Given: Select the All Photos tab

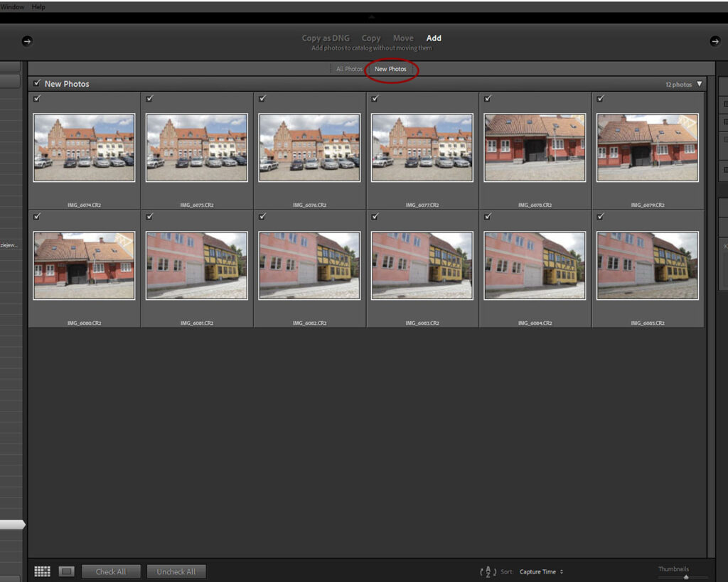Looking at the screenshot, I should (x=349, y=69).
